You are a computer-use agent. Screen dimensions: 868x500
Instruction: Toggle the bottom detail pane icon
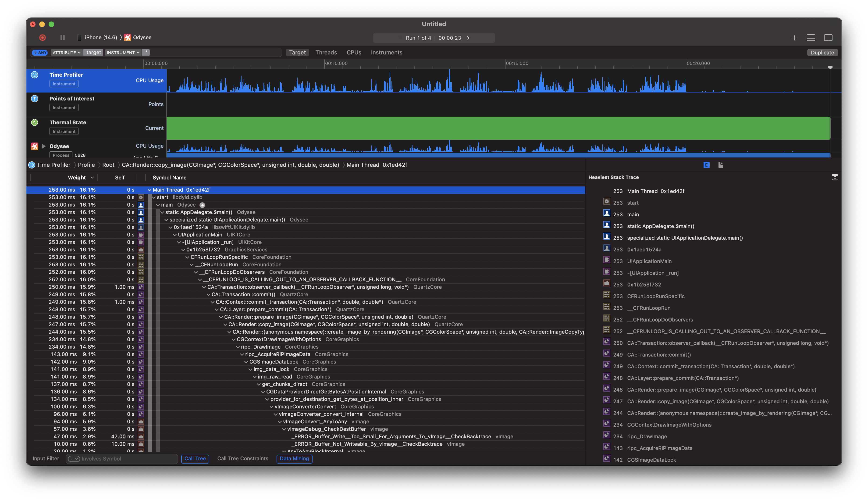click(811, 38)
